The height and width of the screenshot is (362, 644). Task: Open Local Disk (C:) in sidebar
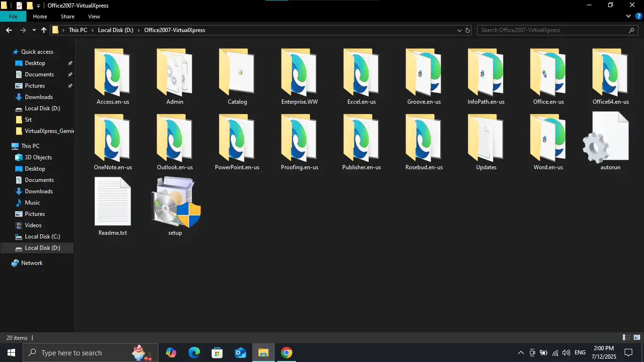click(x=42, y=237)
